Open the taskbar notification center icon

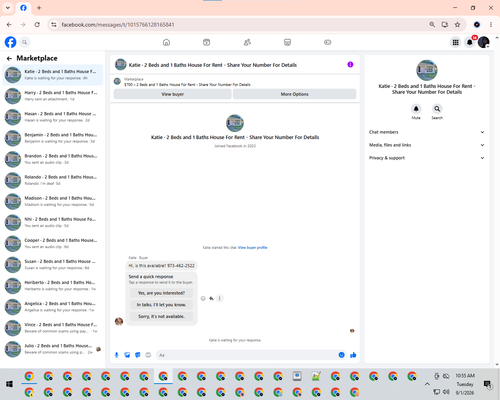(x=488, y=384)
